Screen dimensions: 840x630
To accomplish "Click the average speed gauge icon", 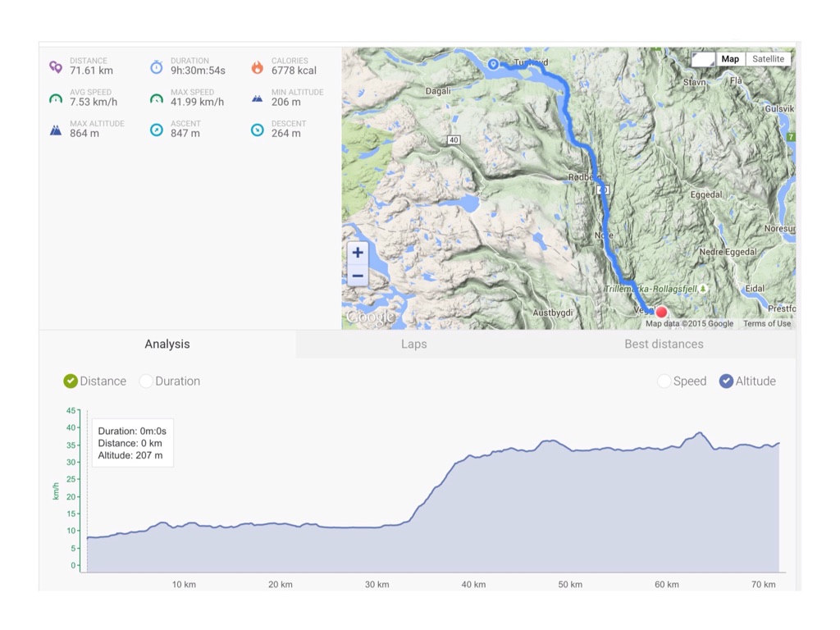I will (56, 98).
